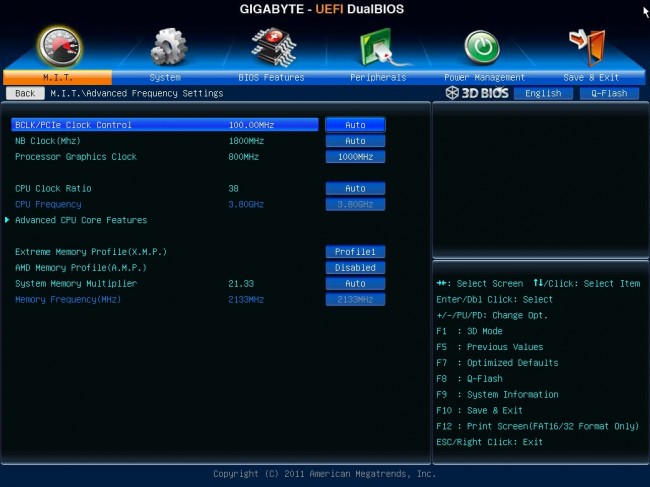Screen dimensions: 650x487
Task: Switch to the M.I.T. tab
Action: click(57, 78)
